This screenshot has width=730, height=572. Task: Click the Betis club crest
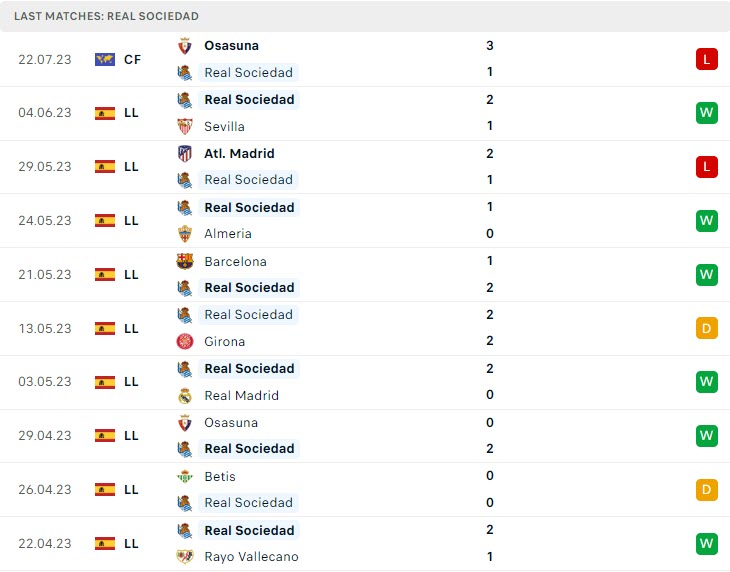coord(184,476)
